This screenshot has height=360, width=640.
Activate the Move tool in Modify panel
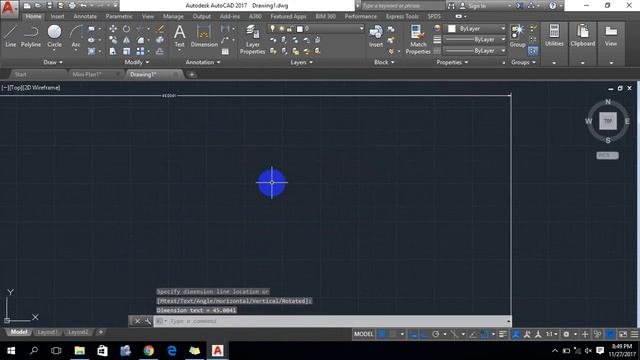point(113,29)
